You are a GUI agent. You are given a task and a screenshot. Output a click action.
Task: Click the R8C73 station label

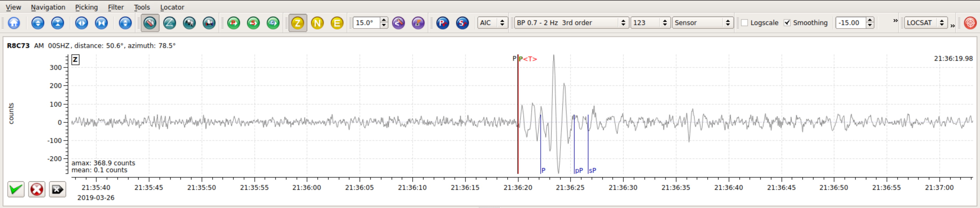pyautogui.click(x=18, y=46)
